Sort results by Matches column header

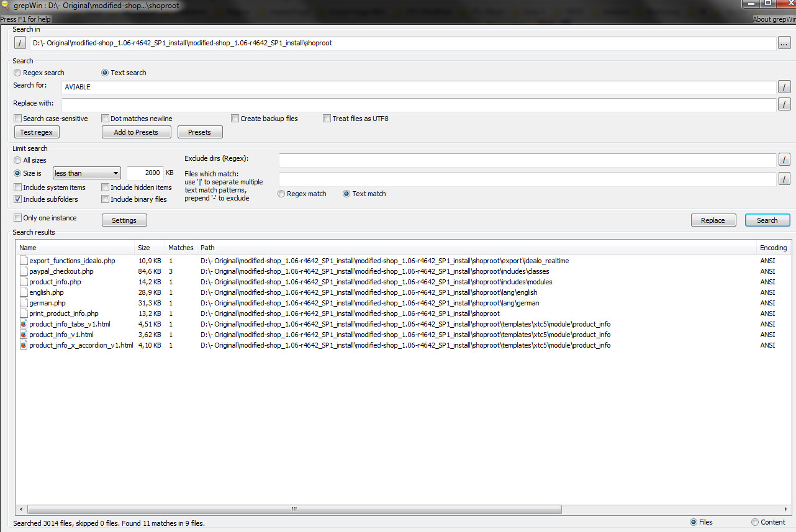tap(181, 248)
